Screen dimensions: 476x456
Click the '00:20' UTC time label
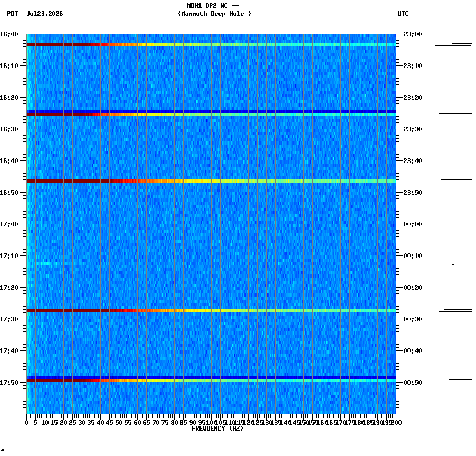tap(413, 288)
